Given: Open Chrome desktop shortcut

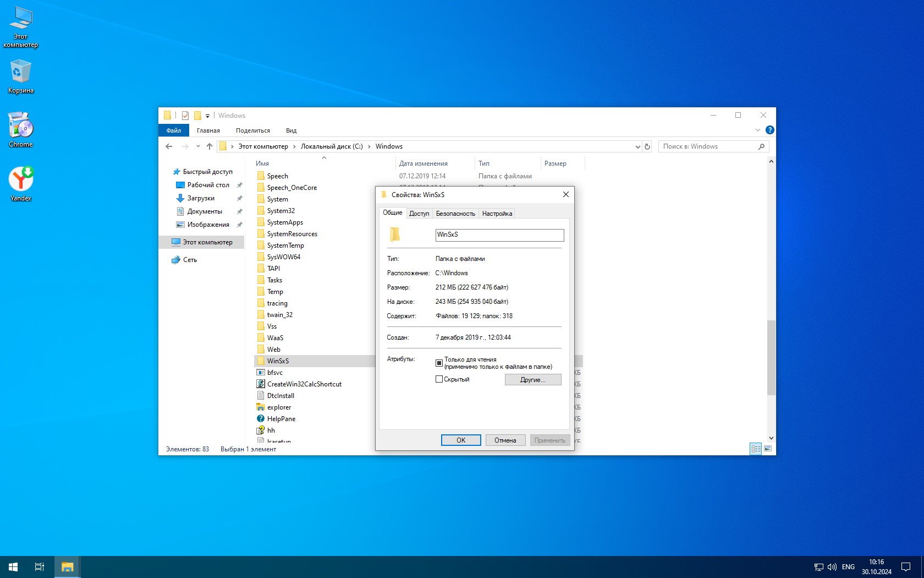Looking at the screenshot, I should click(21, 130).
